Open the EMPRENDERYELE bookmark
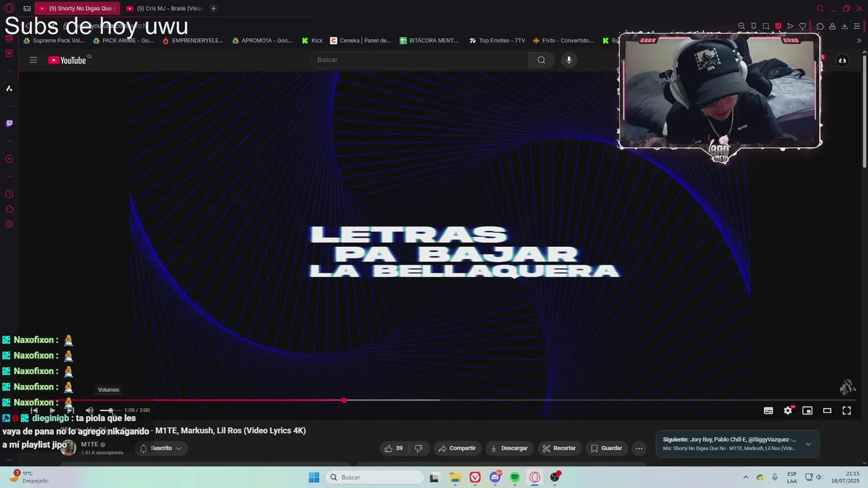Viewport: 868px width, 488px height. tap(193, 41)
